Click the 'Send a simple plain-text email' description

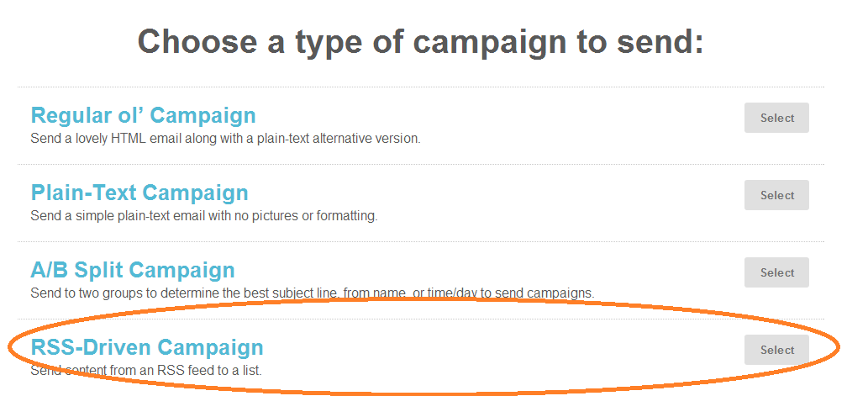pyautogui.click(x=204, y=216)
